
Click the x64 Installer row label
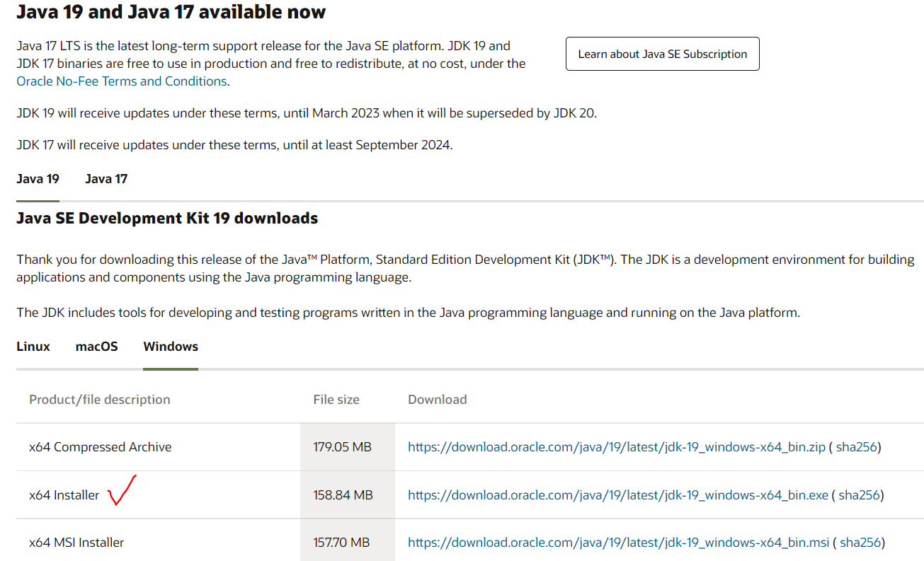coord(64,495)
